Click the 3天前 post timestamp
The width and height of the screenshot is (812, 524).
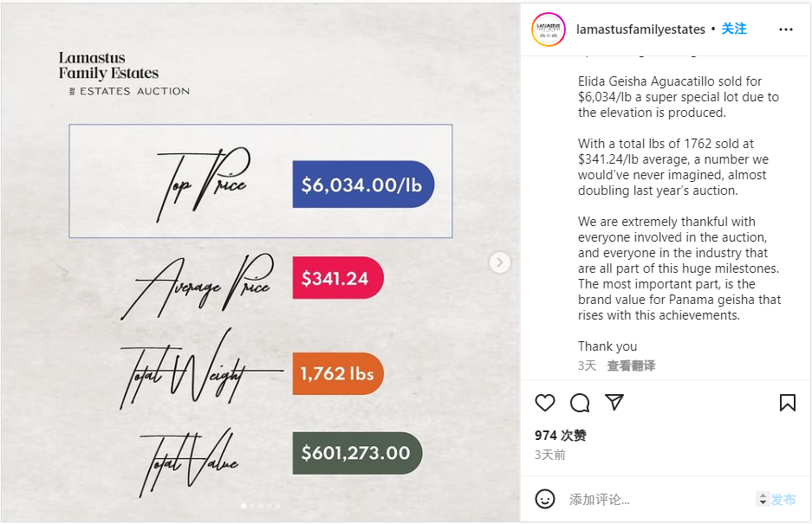tap(550, 455)
